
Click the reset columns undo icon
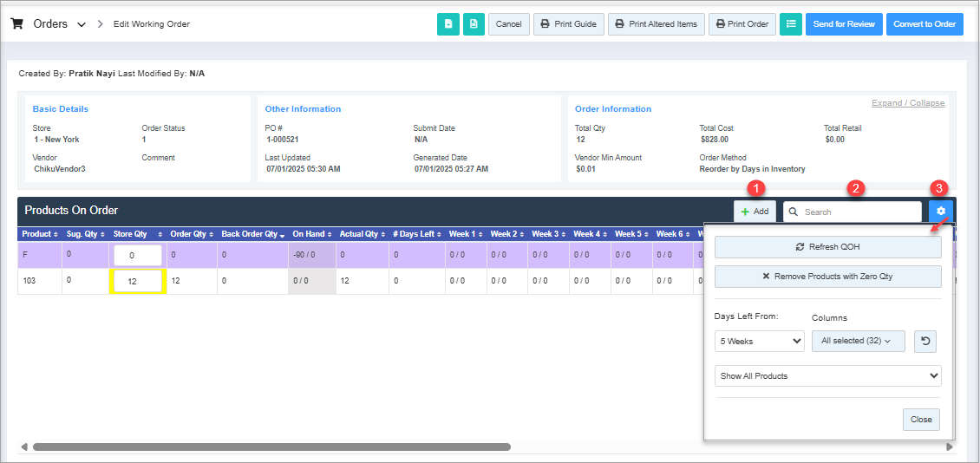pyautogui.click(x=925, y=341)
